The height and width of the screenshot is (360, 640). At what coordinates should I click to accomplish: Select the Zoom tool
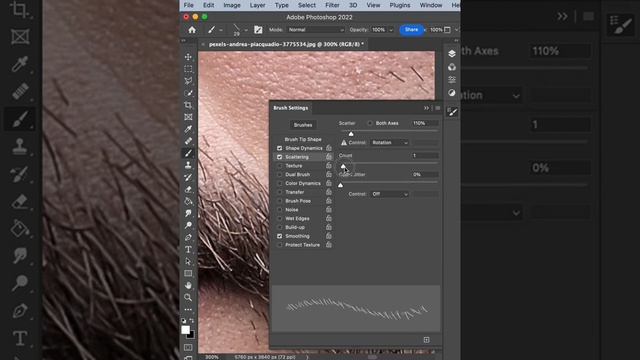[188, 298]
